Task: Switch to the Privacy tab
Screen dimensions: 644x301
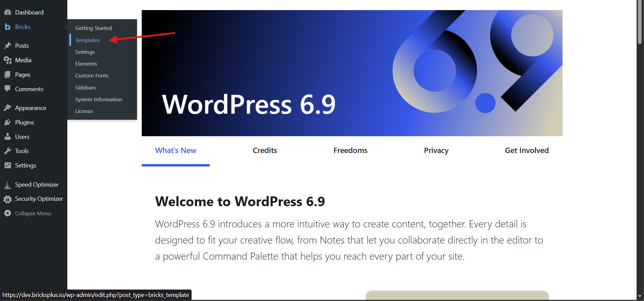Action: pos(436,151)
